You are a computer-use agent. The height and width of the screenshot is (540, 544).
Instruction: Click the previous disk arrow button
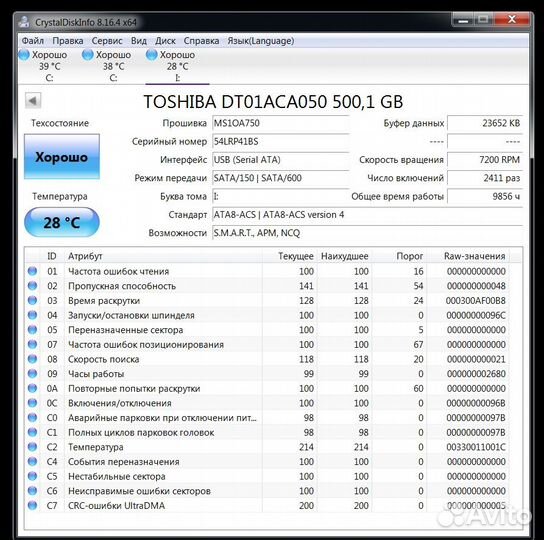[x=33, y=101]
